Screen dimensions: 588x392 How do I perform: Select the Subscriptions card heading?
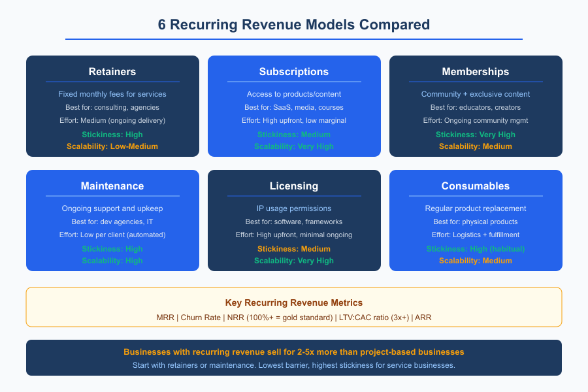pyautogui.click(x=294, y=72)
